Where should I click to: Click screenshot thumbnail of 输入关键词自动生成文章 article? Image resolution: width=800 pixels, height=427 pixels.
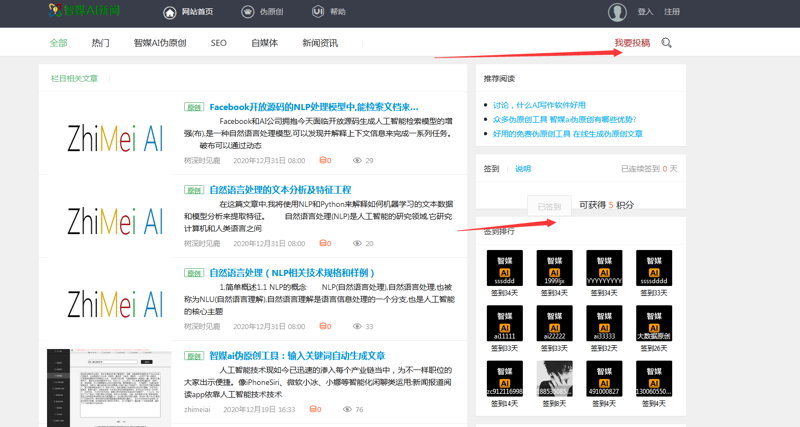click(x=109, y=388)
